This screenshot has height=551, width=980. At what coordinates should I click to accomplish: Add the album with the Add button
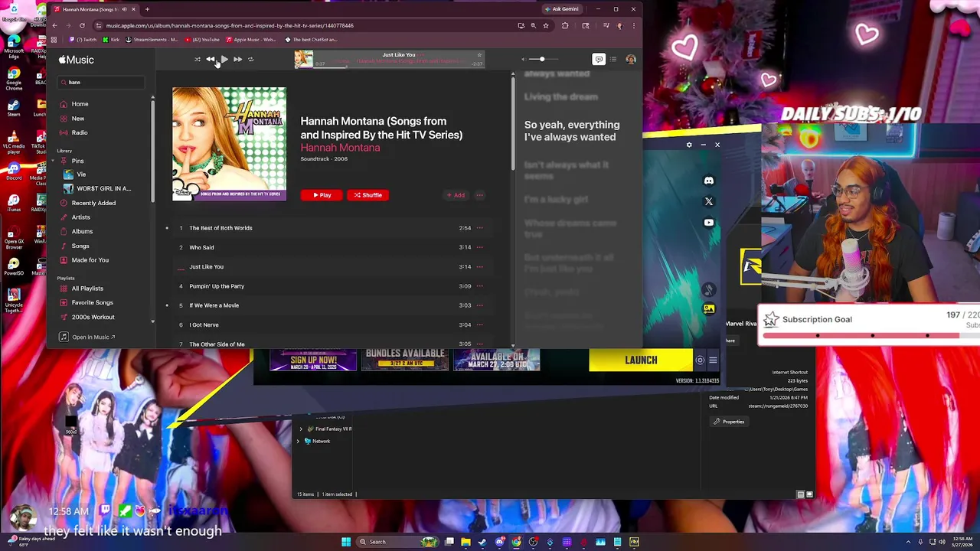456,195
